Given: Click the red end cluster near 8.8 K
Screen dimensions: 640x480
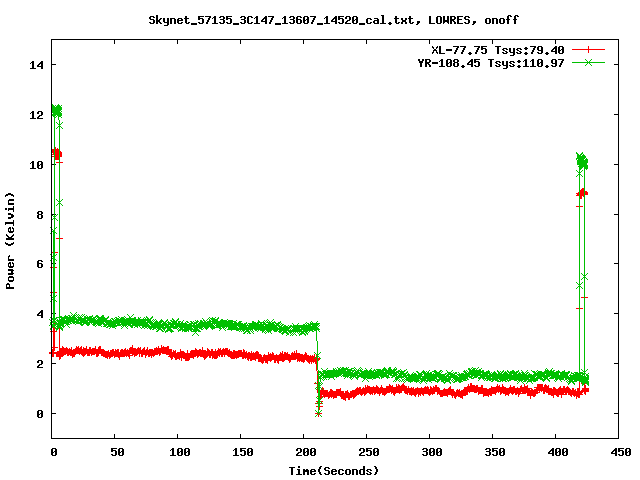Looking at the screenshot, I should pyautogui.click(x=582, y=193).
